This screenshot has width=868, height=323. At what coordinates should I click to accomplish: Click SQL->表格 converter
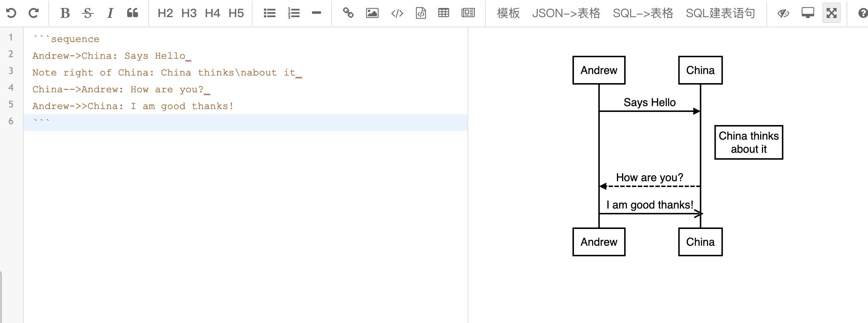coord(643,13)
